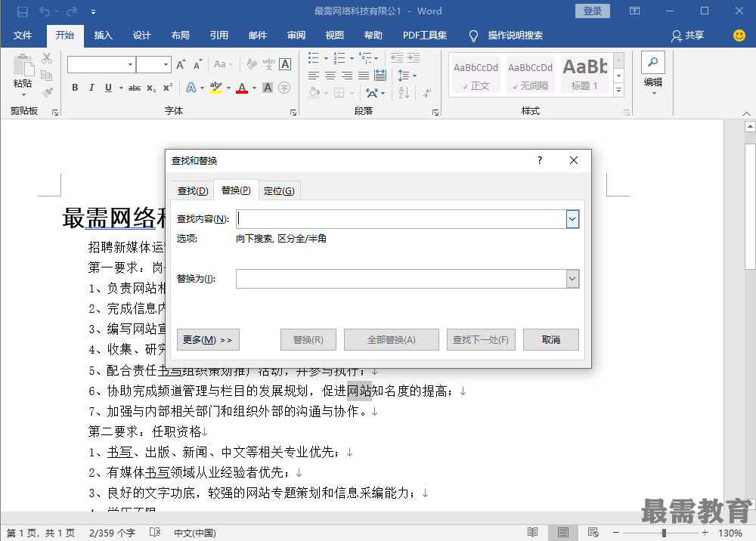
Task: Expand the Replace with combo box list
Action: click(572, 279)
